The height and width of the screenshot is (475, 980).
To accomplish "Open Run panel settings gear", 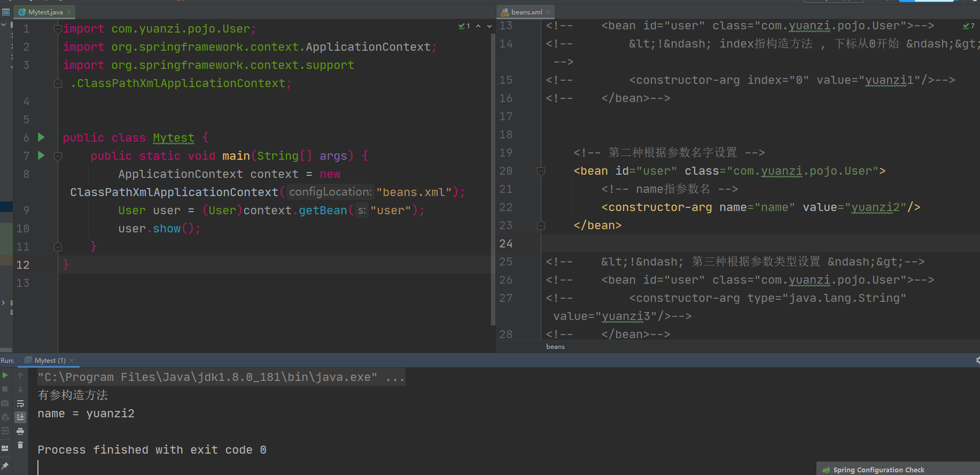I will [977, 360].
